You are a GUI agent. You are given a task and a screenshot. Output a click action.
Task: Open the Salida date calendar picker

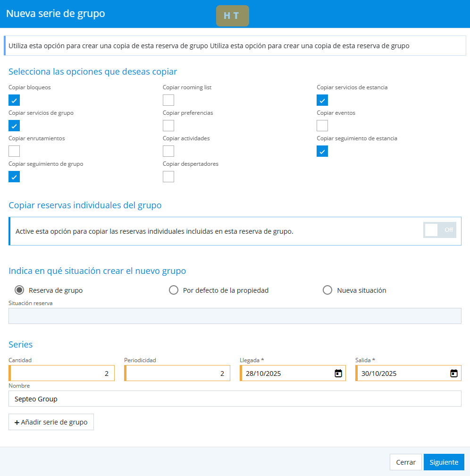pyautogui.click(x=453, y=373)
